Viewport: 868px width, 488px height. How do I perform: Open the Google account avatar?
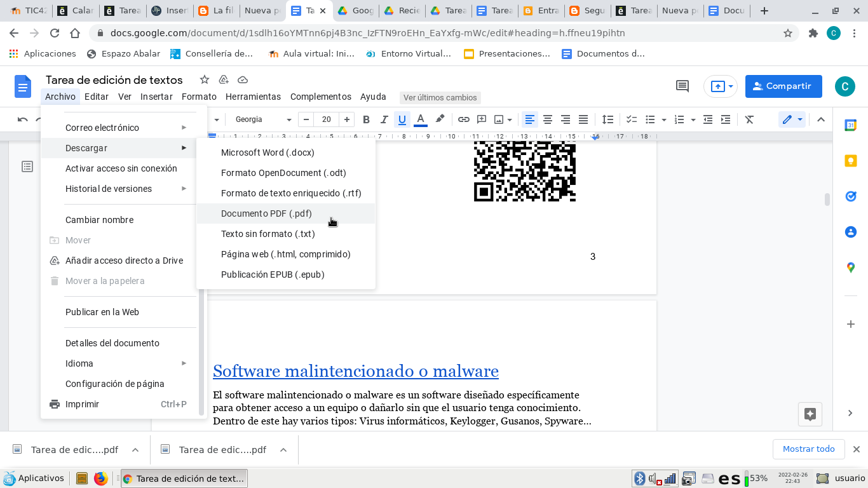point(845,86)
